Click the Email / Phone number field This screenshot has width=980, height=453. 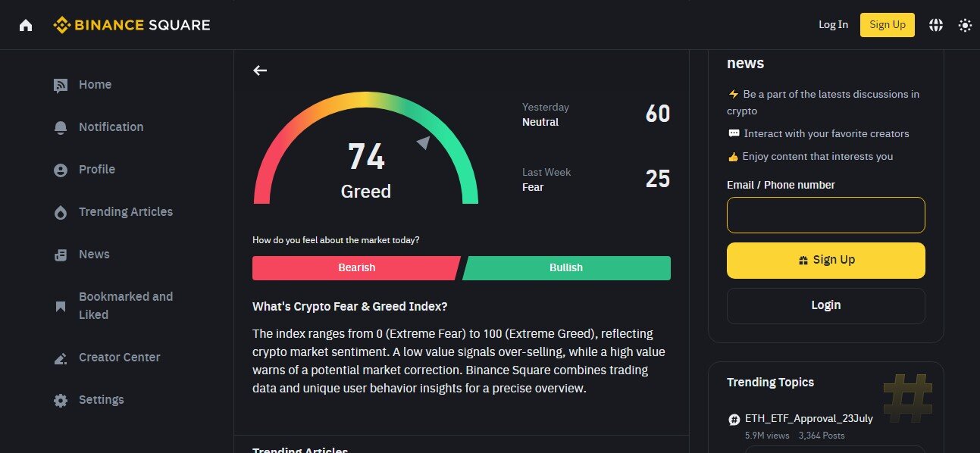pyautogui.click(x=826, y=215)
